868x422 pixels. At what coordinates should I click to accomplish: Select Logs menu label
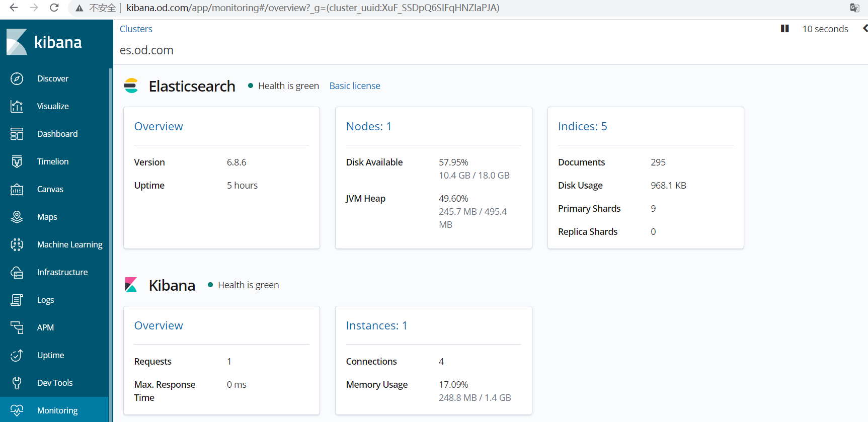point(45,300)
